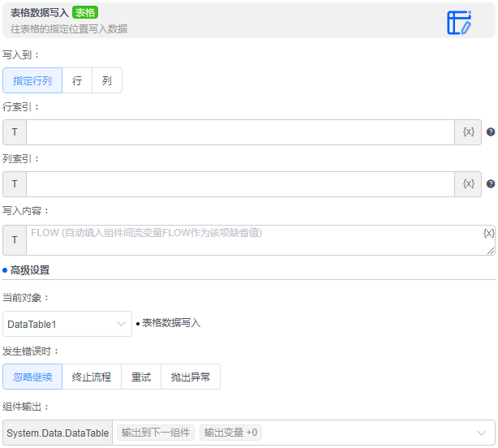498x448 pixels.
Task: Select 行 write mode
Action: point(77,80)
